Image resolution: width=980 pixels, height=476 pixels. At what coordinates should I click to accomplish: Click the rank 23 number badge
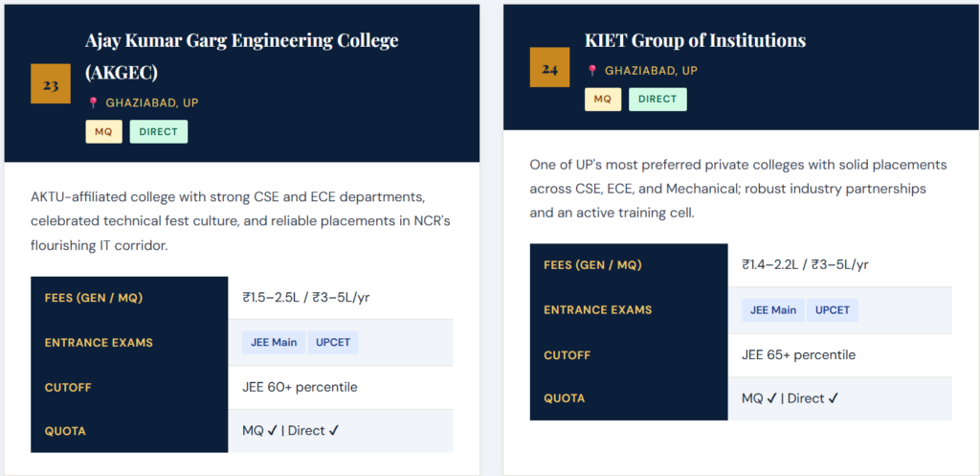[x=51, y=85]
